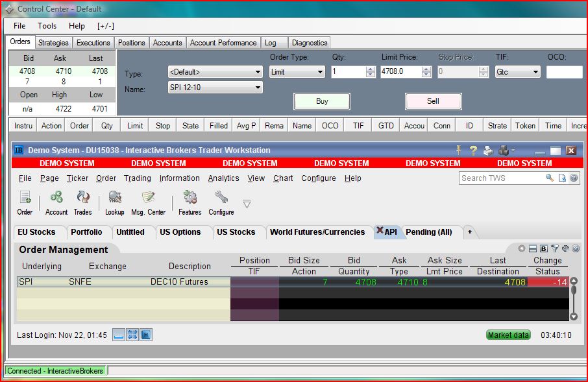The height and width of the screenshot is (382, 588).
Task: Open the Analytics menu in TWS
Action: click(x=223, y=178)
